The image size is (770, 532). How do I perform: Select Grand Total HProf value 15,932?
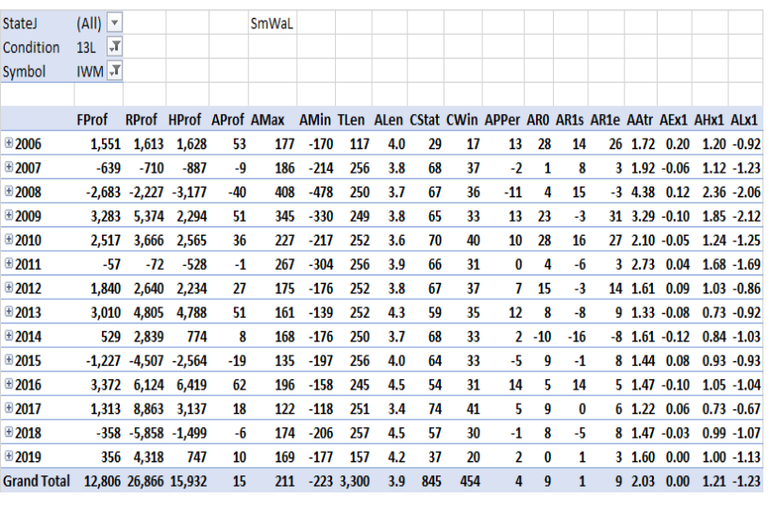click(189, 481)
